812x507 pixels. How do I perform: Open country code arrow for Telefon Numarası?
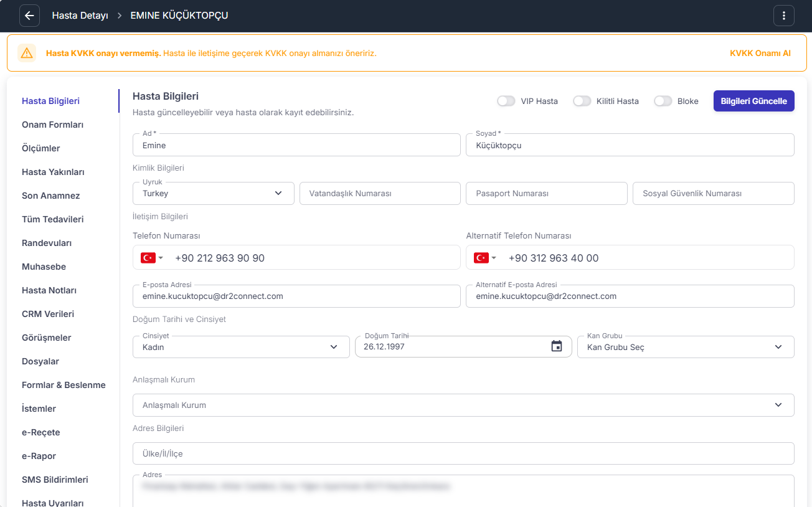[x=161, y=258]
